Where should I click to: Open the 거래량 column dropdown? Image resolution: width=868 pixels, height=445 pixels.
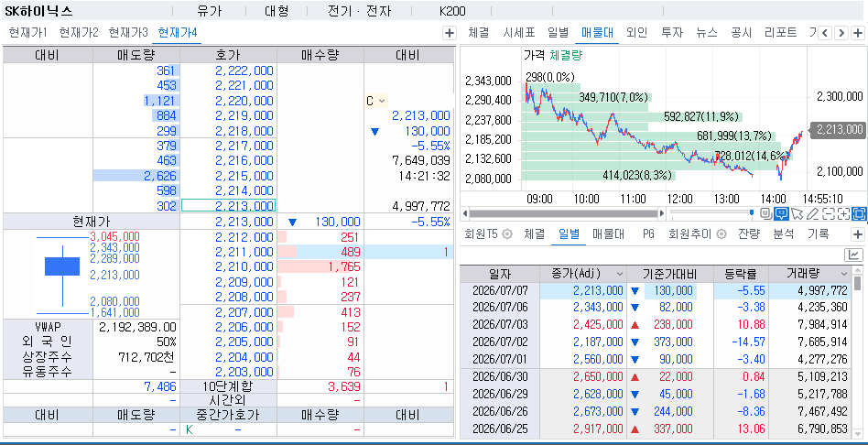[x=843, y=274]
